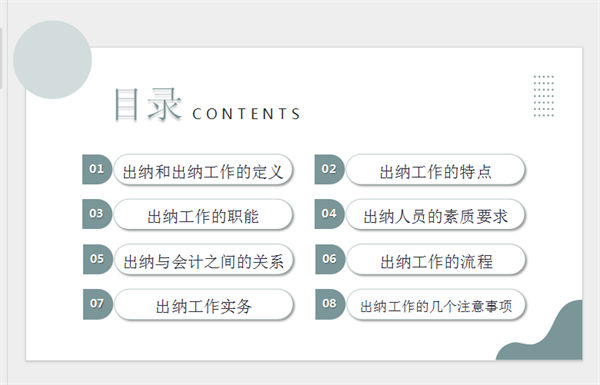
Task: Click the 08 number badge
Action: (330, 304)
